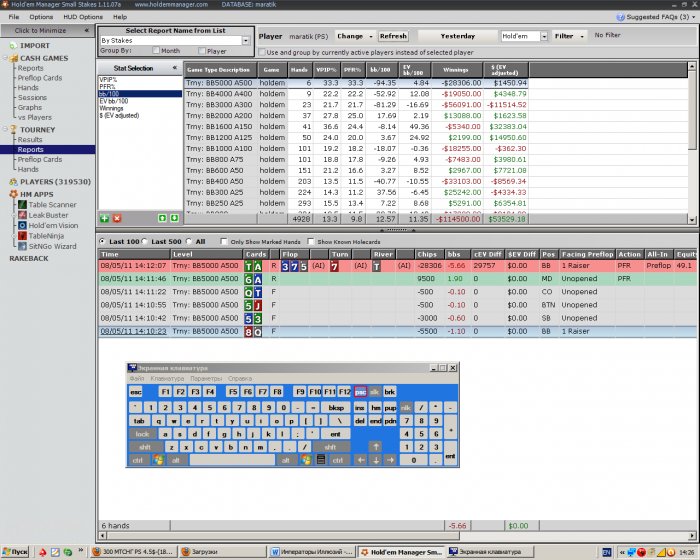Launch LeakBuster from HM Apps
The image size is (700, 560).
pos(48,214)
